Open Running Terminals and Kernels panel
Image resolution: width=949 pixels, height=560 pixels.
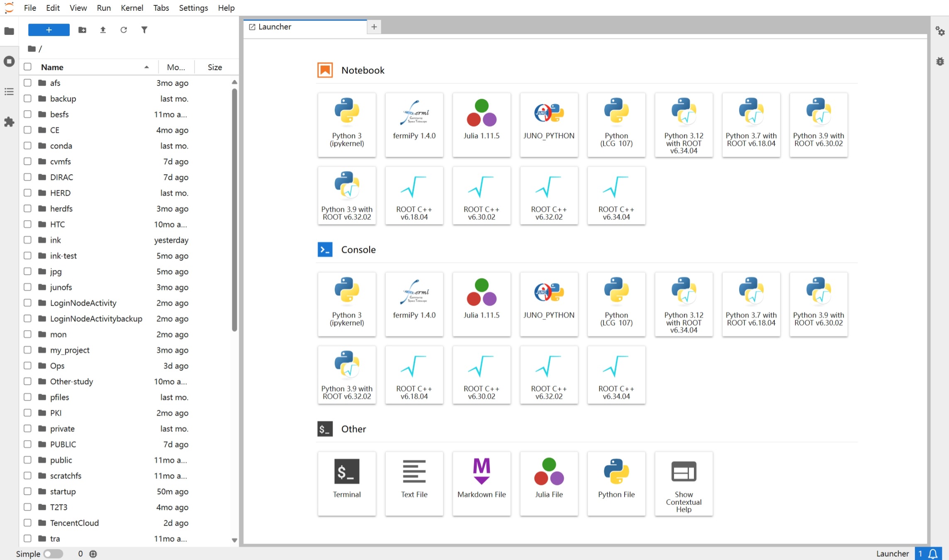9,61
